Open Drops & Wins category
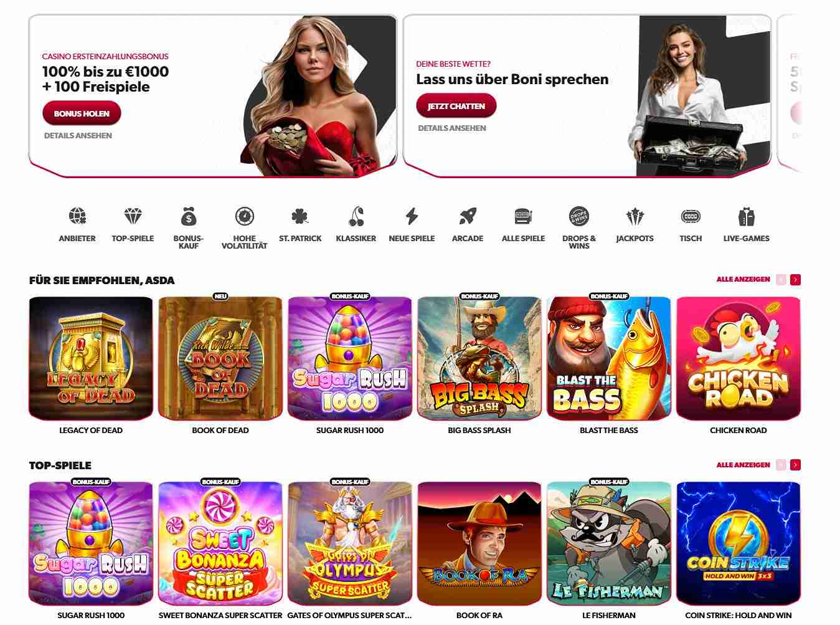 coord(579,217)
